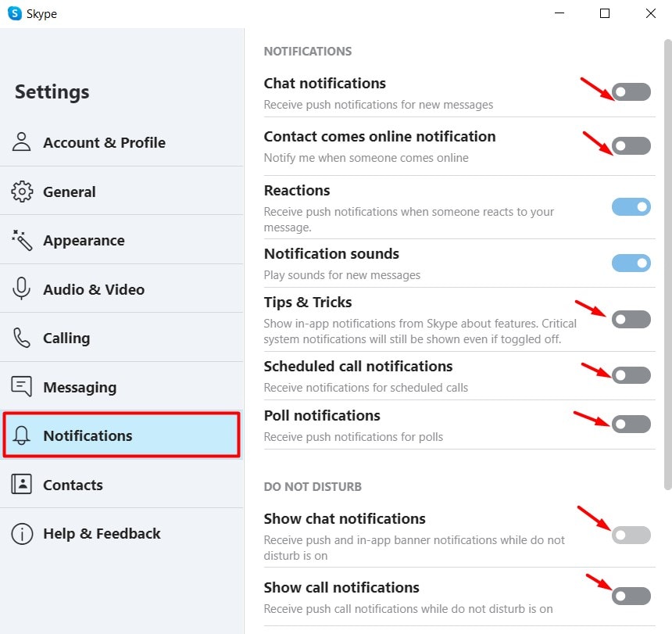Click the DO NOT DISTURB section header
This screenshot has height=634, width=672.
click(x=313, y=486)
